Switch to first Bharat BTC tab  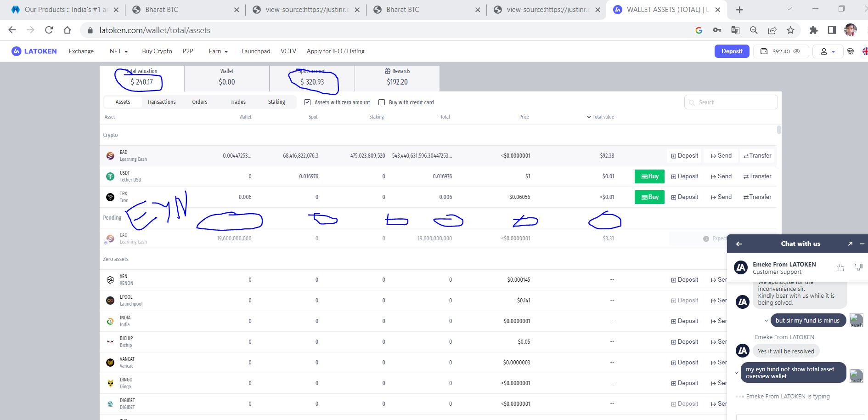coord(185,10)
